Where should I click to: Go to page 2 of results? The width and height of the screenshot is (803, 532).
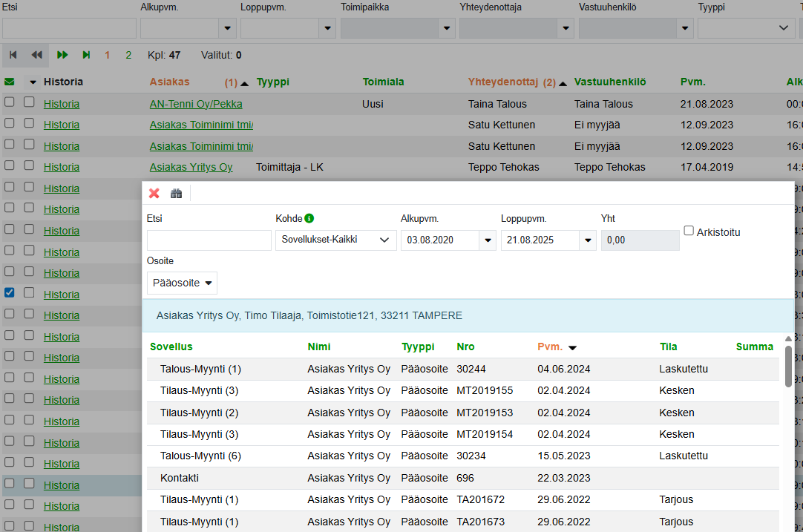tap(128, 55)
